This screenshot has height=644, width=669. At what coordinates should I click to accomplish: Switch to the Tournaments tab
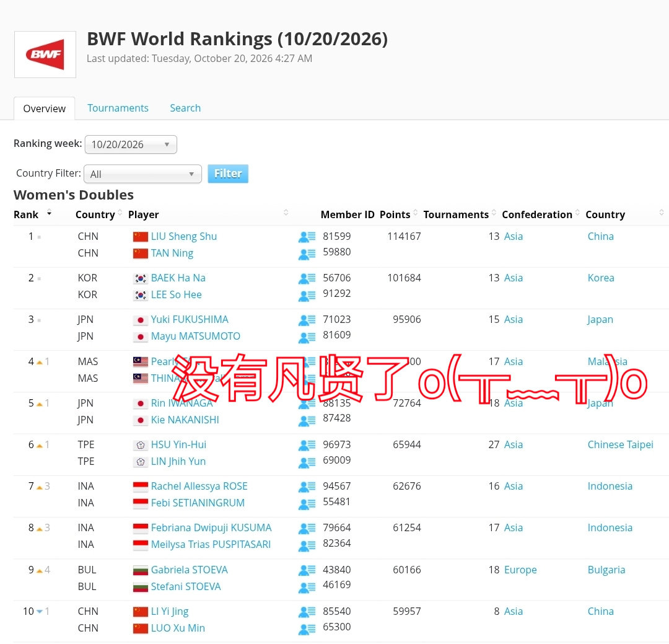[x=118, y=108]
